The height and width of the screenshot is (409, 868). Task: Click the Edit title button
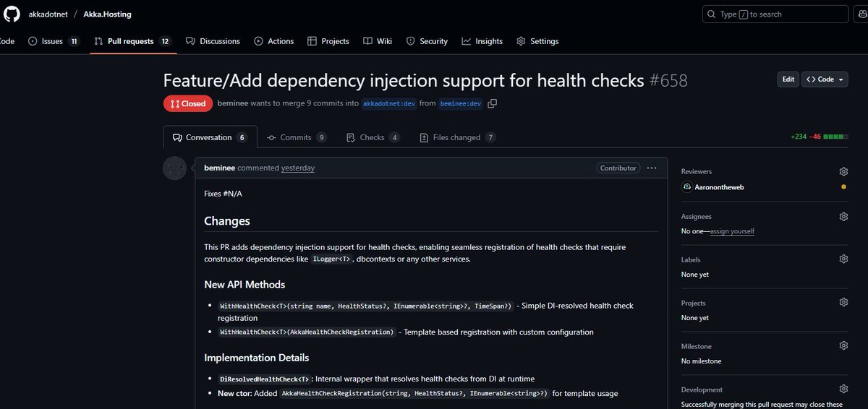788,79
